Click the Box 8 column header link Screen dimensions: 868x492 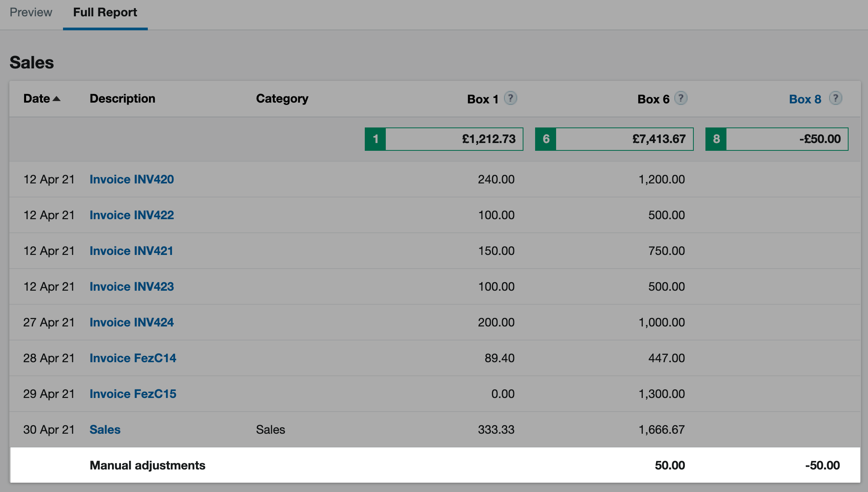click(x=805, y=99)
